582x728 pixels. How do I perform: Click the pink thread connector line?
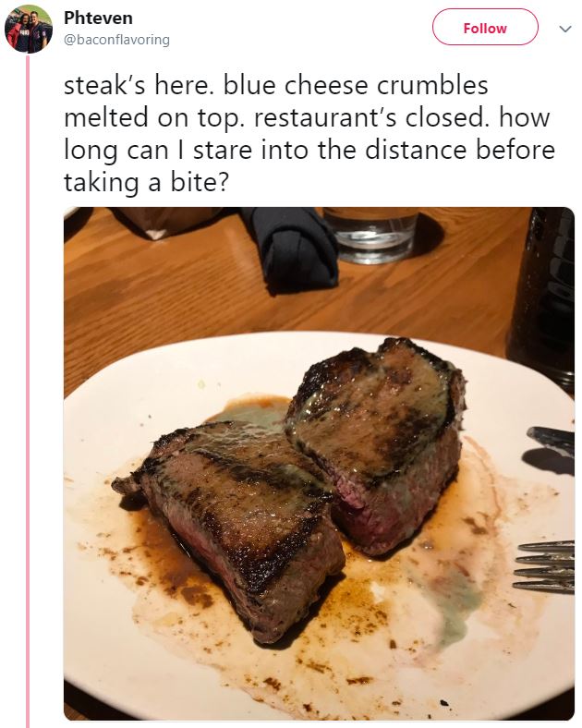[x=28, y=390]
